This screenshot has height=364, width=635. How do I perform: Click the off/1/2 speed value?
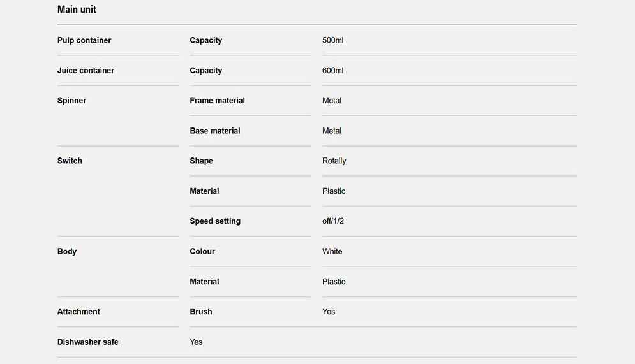coord(333,221)
